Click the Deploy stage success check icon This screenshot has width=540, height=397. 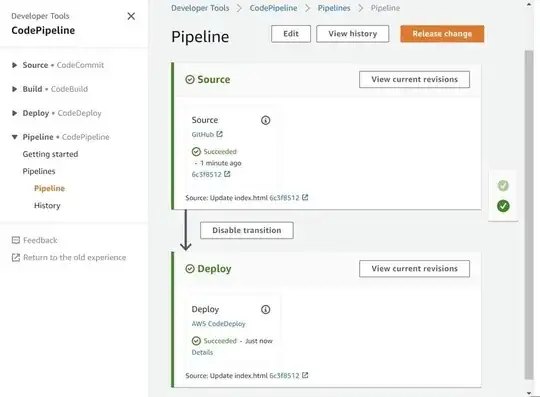(190, 269)
